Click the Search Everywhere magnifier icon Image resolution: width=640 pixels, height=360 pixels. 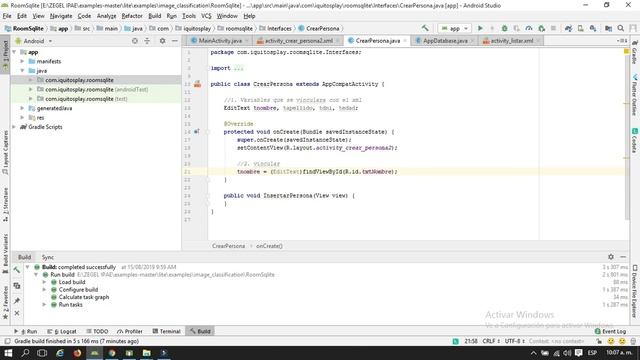(620, 28)
